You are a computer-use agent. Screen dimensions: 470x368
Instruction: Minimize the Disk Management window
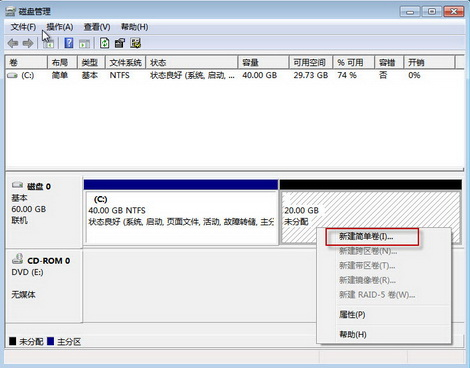[x=410, y=12]
